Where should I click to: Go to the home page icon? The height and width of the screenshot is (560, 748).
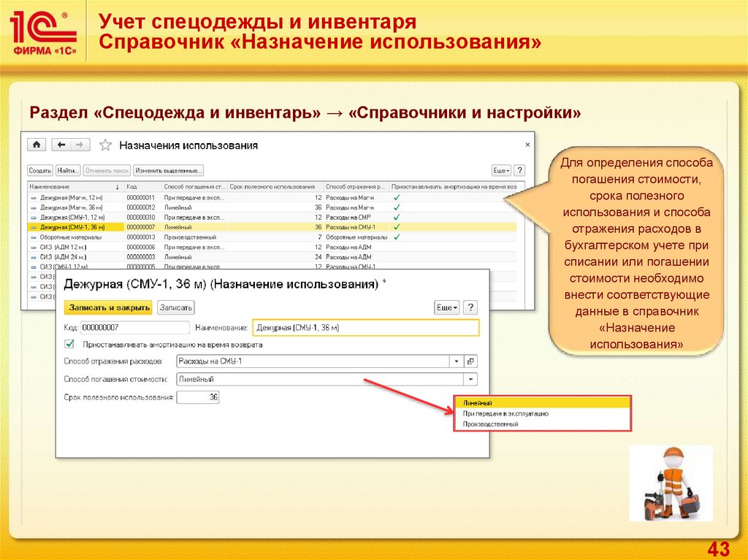coord(37,145)
